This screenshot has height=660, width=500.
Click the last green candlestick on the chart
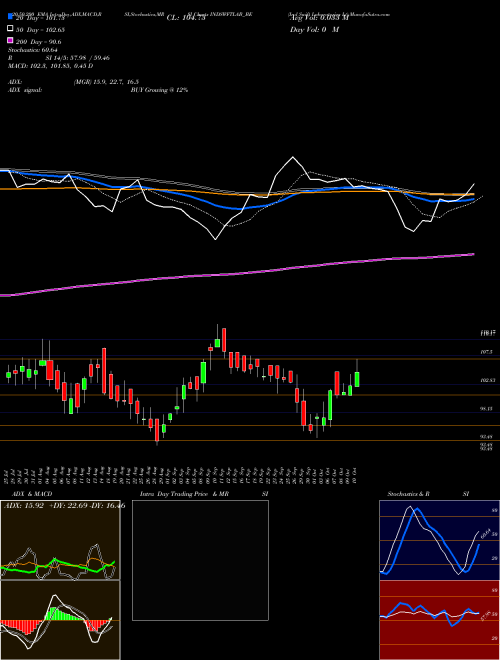(x=357, y=379)
